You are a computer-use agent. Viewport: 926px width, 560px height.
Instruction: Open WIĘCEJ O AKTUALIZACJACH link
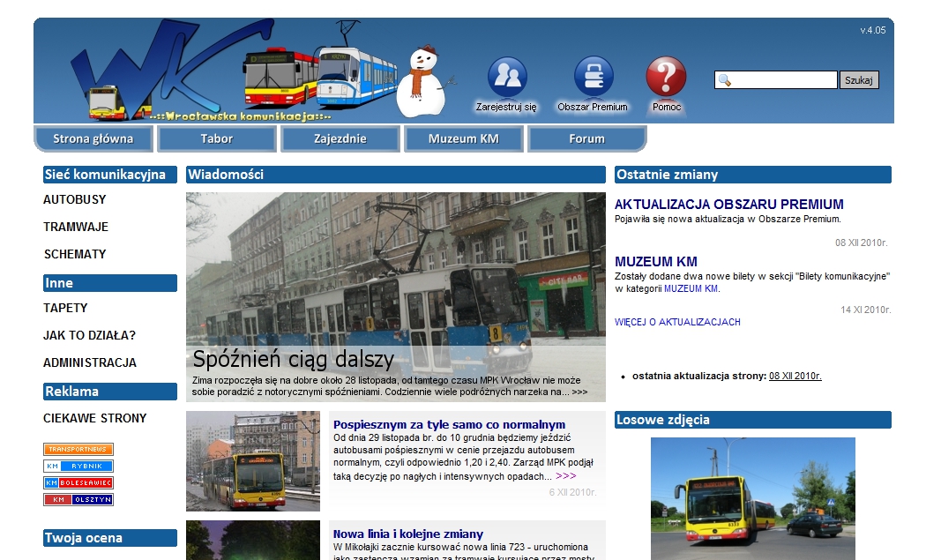(x=677, y=322)
